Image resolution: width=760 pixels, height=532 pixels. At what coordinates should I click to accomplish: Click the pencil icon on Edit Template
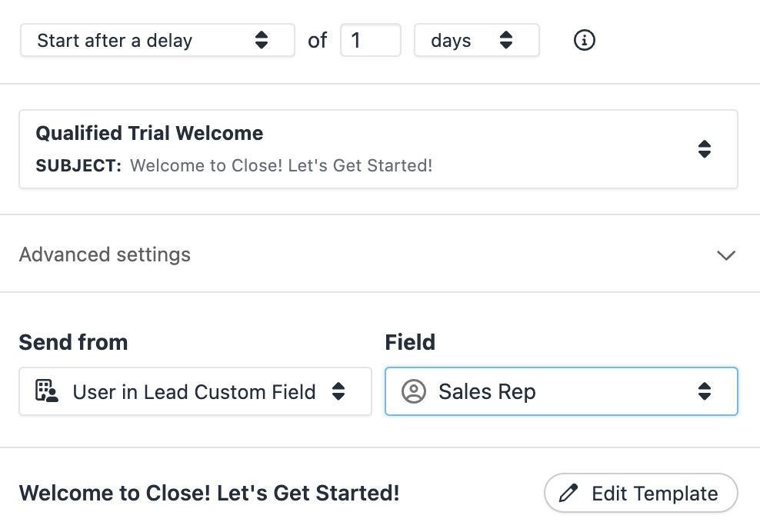coord(567,493)
